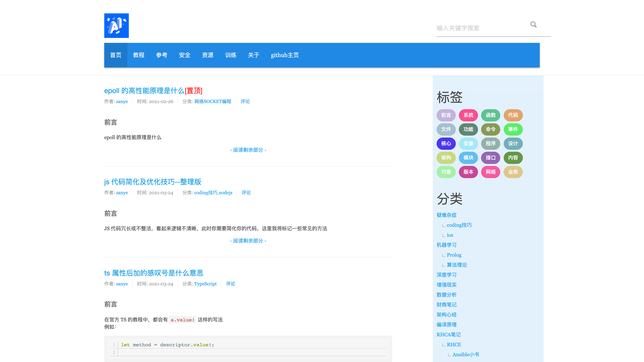Click the magnifier search icon

533,25
